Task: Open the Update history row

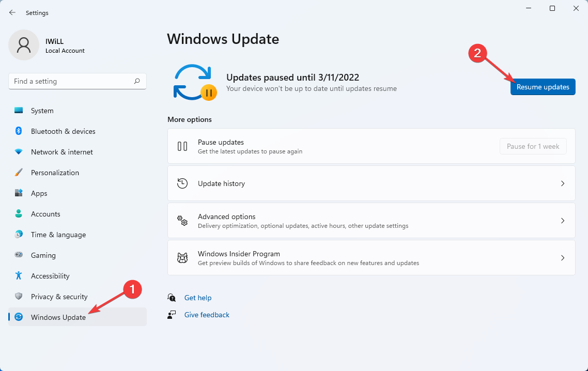Action: [372, 183]
